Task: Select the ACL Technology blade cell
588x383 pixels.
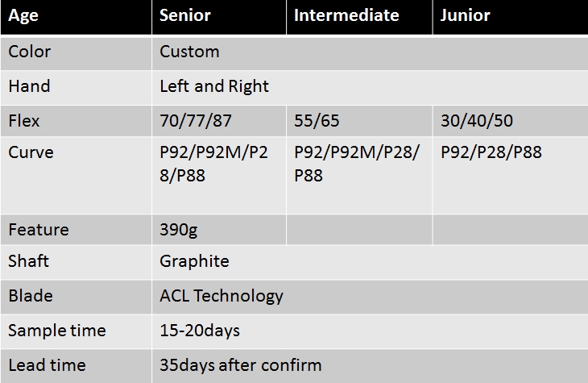Action: (370, 297)
